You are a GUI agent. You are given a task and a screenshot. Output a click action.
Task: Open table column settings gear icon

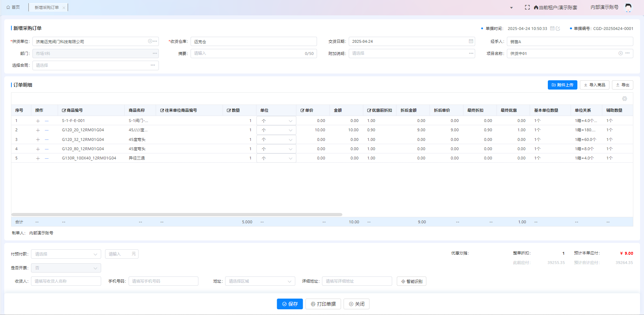pyautogui.click(x=624, y=99)
